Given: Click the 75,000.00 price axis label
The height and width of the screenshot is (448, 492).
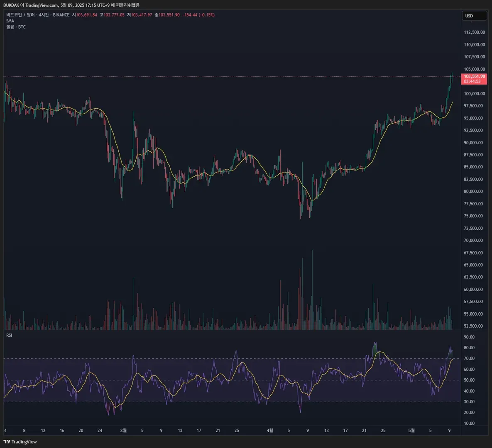Looking at the screenshot, I should pos(473,216).
